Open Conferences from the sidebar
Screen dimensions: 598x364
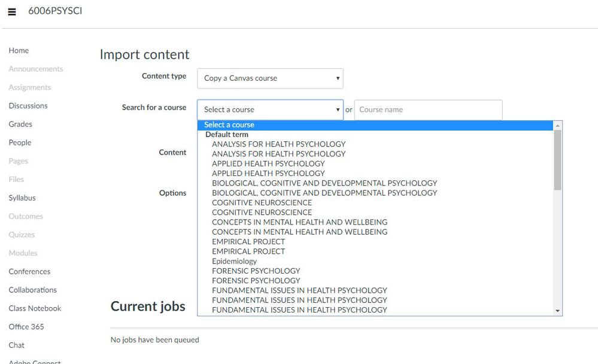[x=29, y=272]
